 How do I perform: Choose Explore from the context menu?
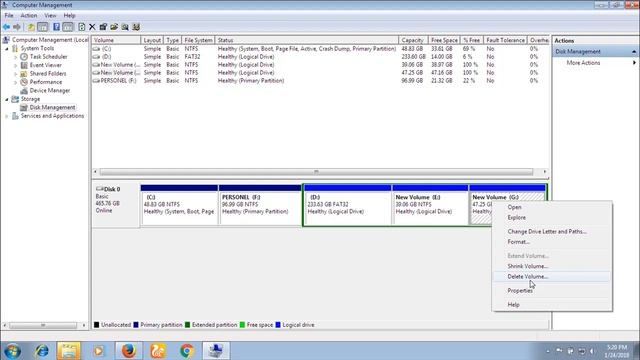pos(516,218)
